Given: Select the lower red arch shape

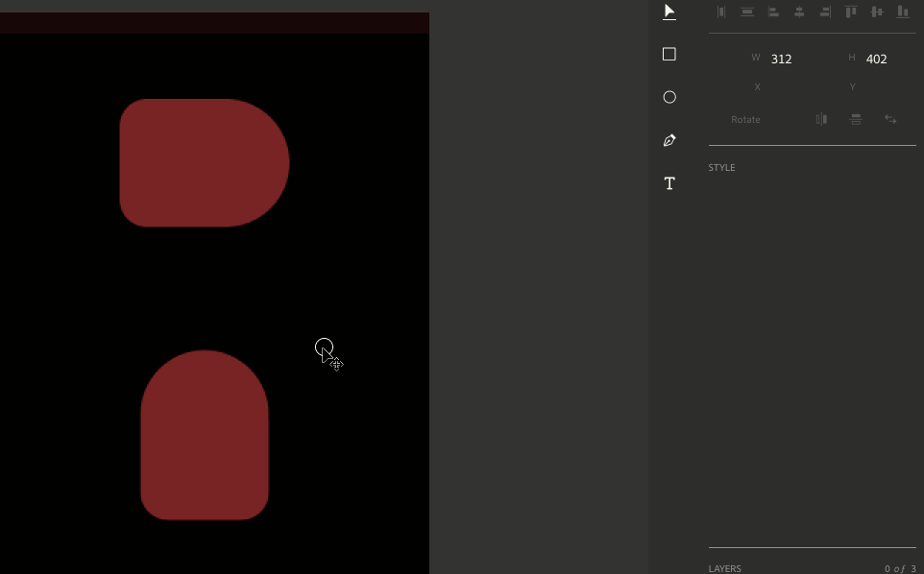Looking at the screenshot, I should tap(205, 437).
